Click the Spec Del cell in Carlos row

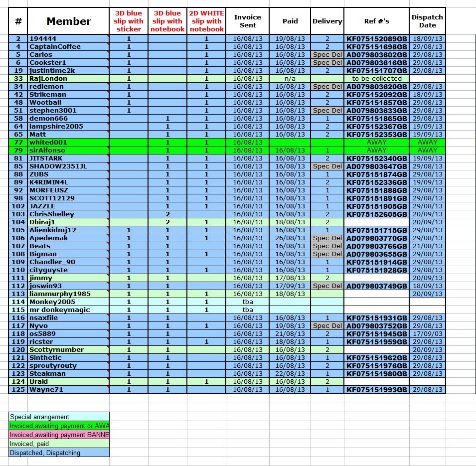327,55
